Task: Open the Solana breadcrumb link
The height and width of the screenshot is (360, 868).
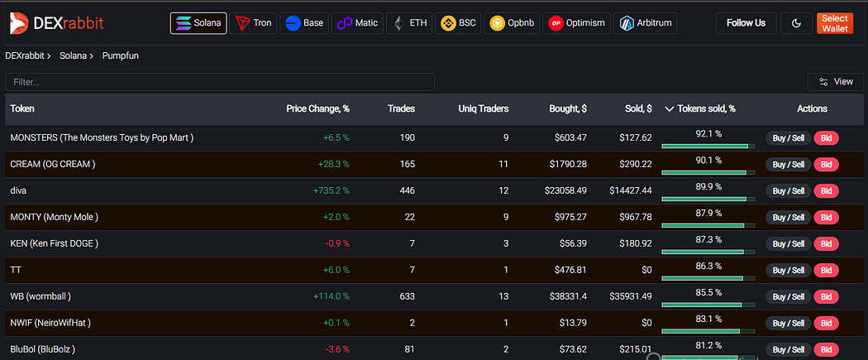Action: click(x=73, y=56)
